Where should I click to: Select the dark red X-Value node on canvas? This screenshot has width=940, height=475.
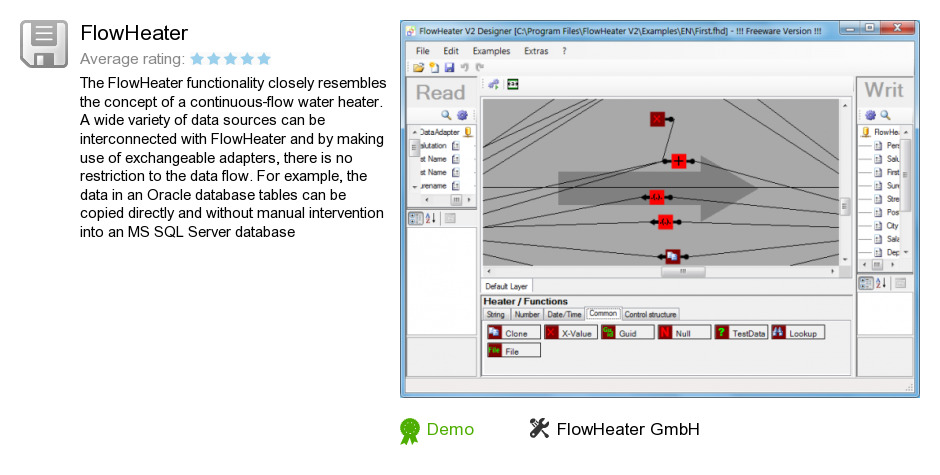(658, 119)
